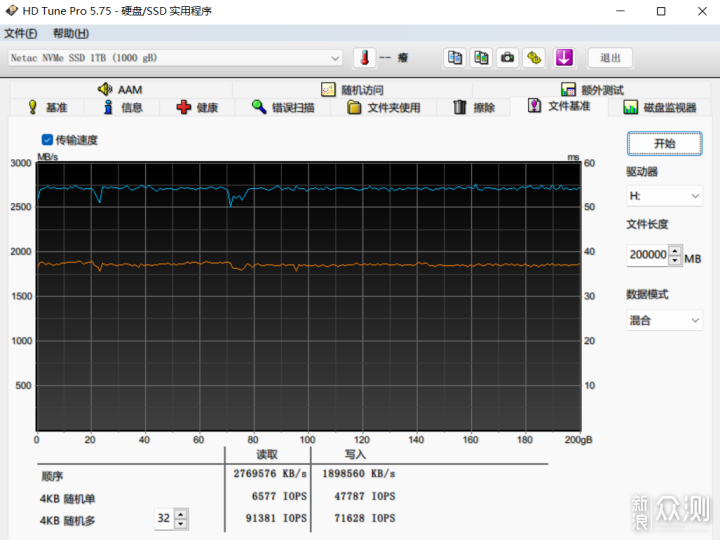Open the 额外测试 tab
The width and height of the screenshot is (720, 540).
point(592,90)
